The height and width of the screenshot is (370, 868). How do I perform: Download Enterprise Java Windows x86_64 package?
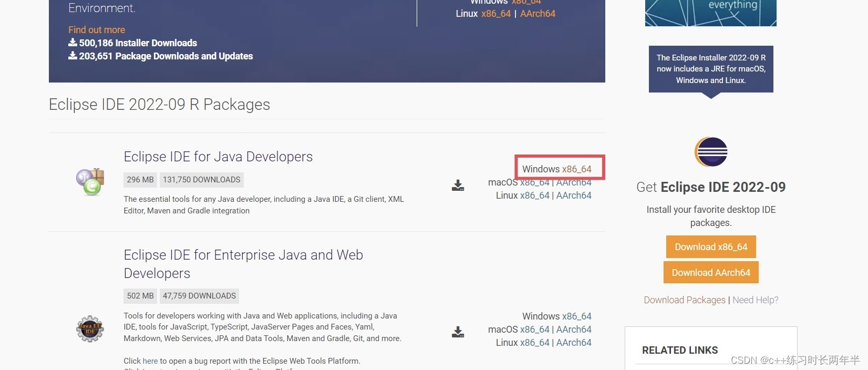(x=577, y=316)
